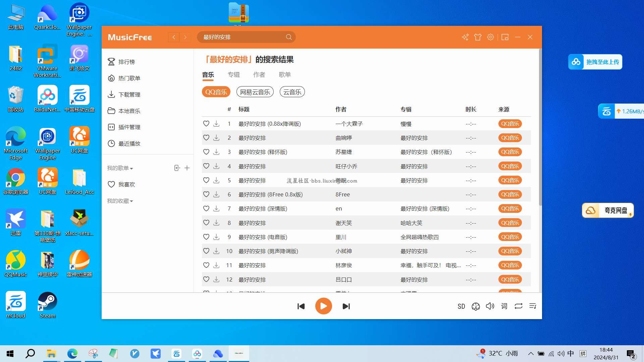Add new playlist with plus icon
644x362 pixels.
(187, 168)
